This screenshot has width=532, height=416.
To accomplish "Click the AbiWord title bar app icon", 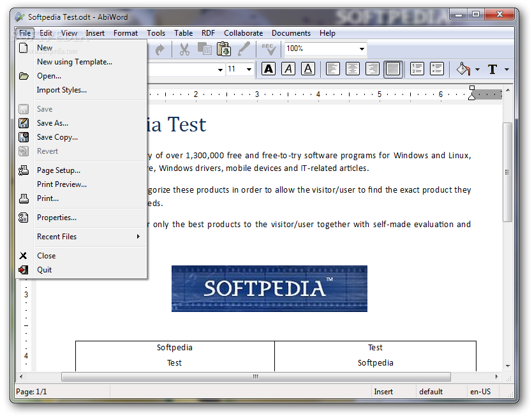I will (20, 17).
